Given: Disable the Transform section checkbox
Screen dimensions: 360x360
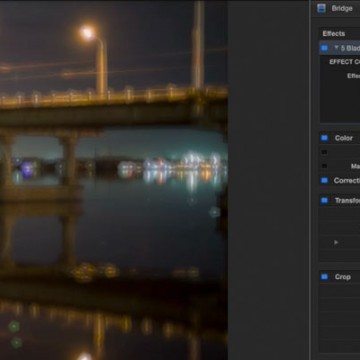Looking at the screenshot, I should click(x=324, y=201).
